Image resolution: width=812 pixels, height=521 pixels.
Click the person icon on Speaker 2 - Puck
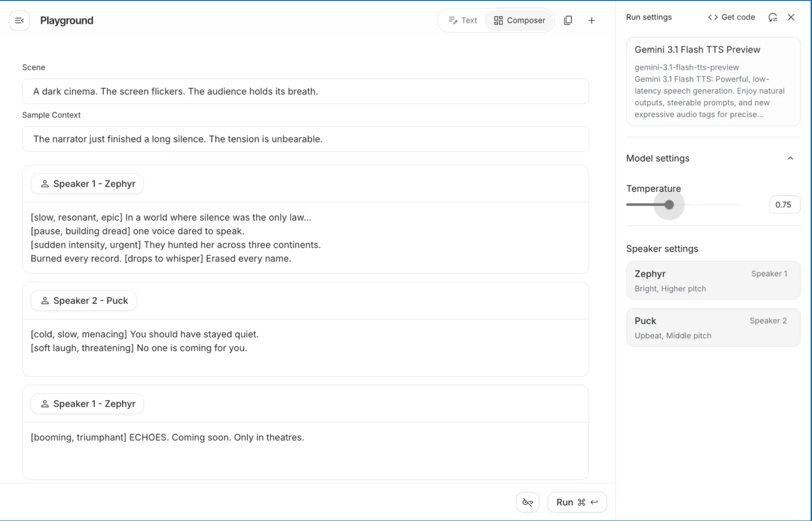coord(45,300)
